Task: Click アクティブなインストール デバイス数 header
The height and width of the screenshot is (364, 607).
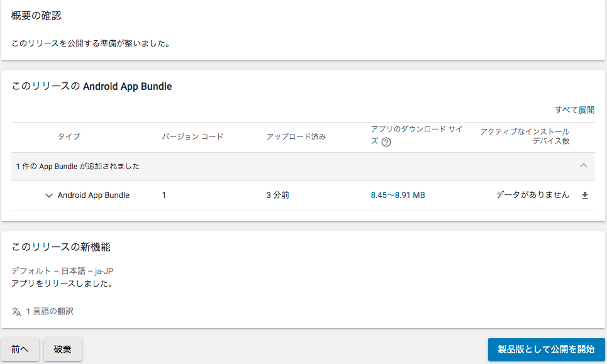Action: coord(525,136)
